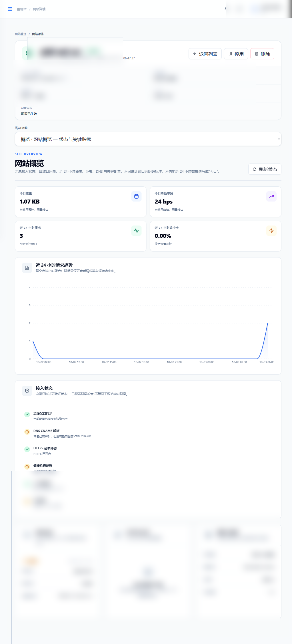Click the 24 bps peak bandwidth value
The height and width of the screenshot is (644, 292).
click(x=164, y=202)
